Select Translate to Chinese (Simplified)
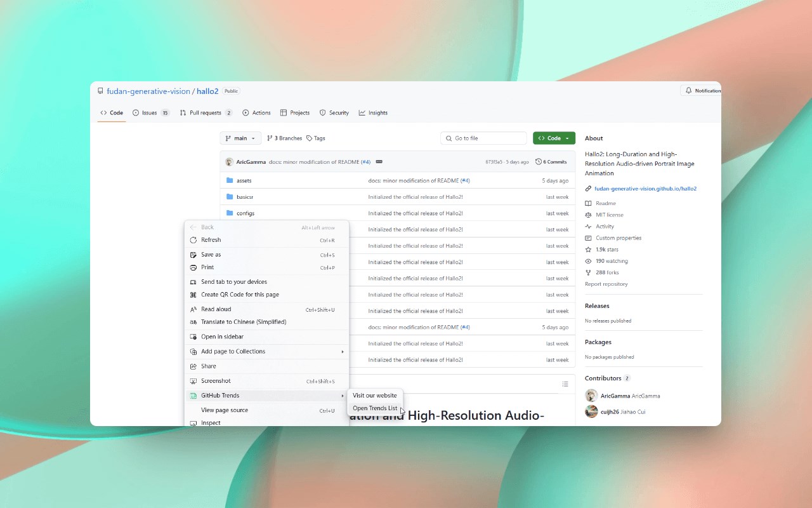Image resolution: width=812 pixels, height=508 pixels. (x=266, y=322)
